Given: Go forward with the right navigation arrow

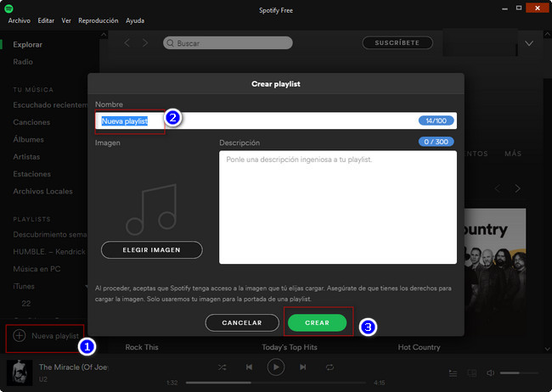Looking at the screenshot, I should click(x=145, y=43).
